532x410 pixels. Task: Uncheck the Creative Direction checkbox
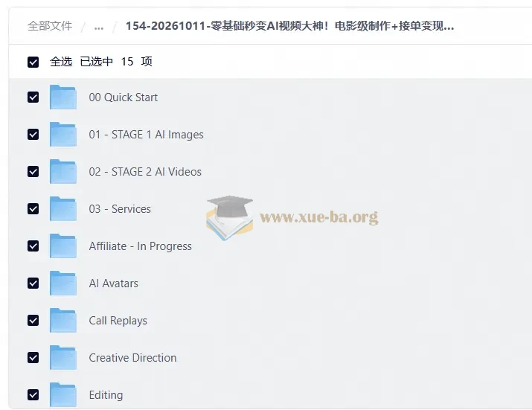[33, 357]
